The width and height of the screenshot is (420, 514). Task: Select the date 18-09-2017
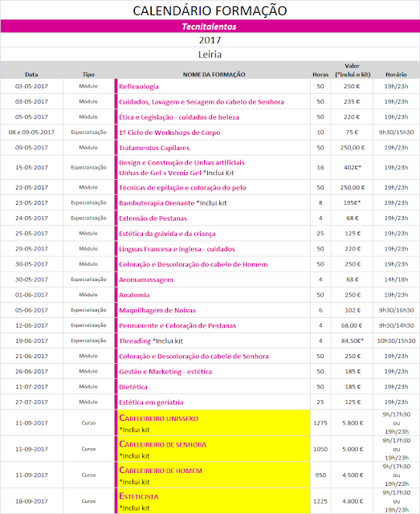pos(31,501)
